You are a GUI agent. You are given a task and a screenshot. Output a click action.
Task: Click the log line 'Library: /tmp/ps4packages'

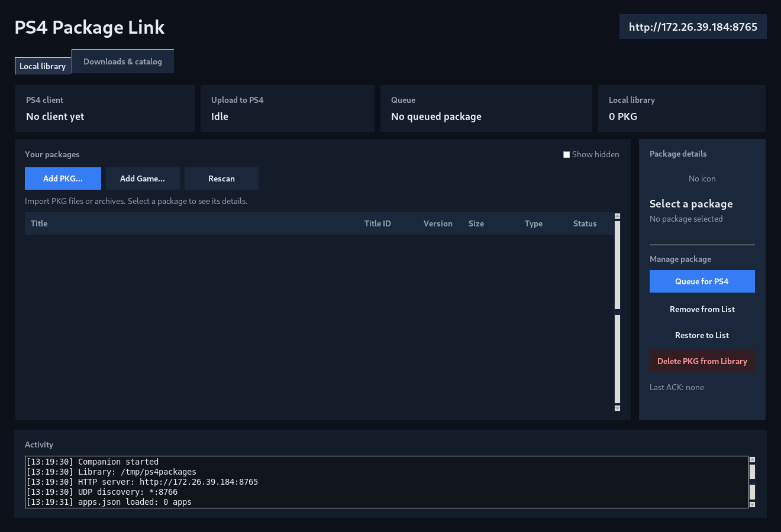click(137, 472)
